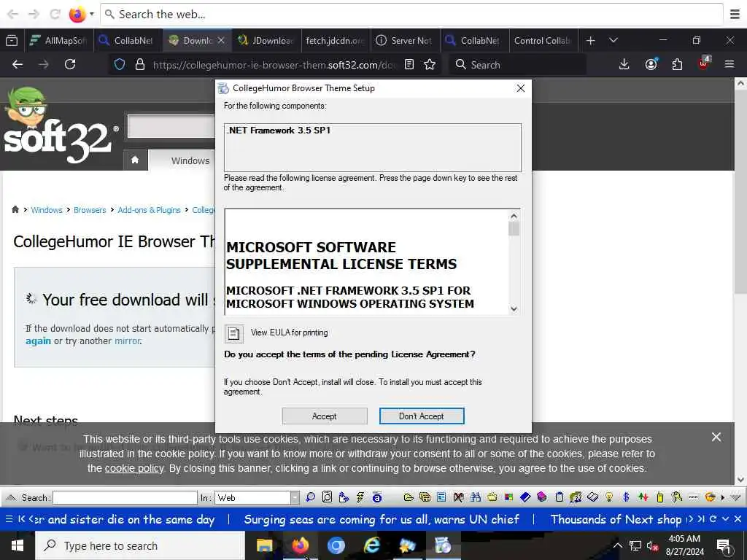Open Internet Explorer from taskbar
747x560 pixels.
[371, 545]
